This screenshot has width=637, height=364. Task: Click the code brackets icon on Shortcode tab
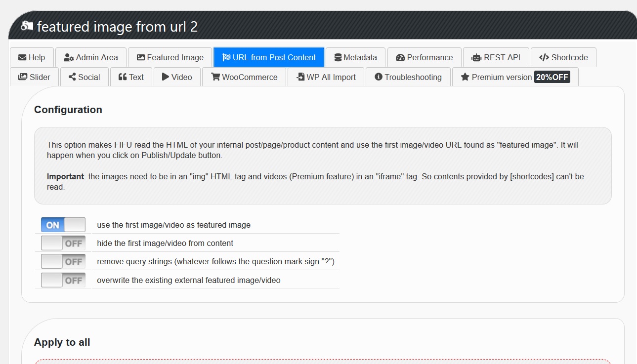click(544, 57)
